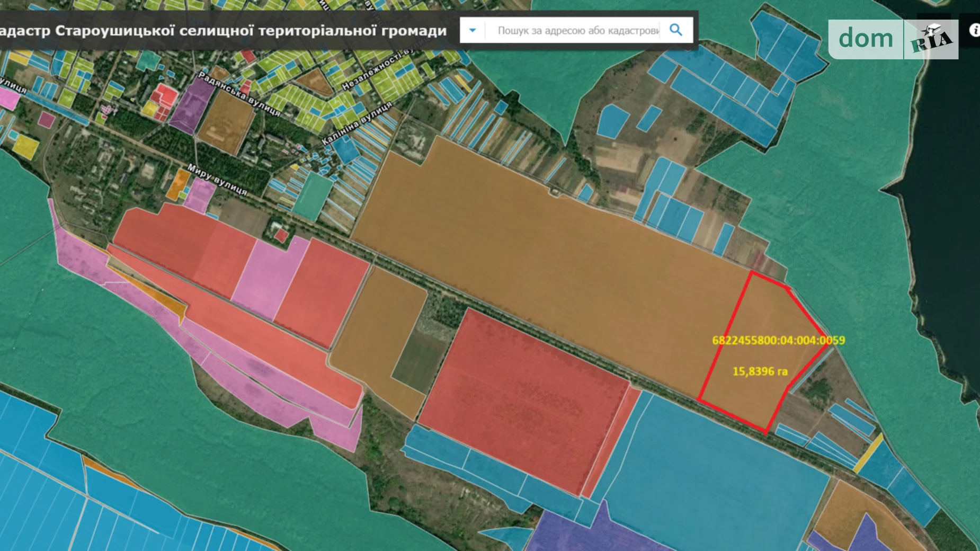Open the search type dropdown arrow

(473, 30)
